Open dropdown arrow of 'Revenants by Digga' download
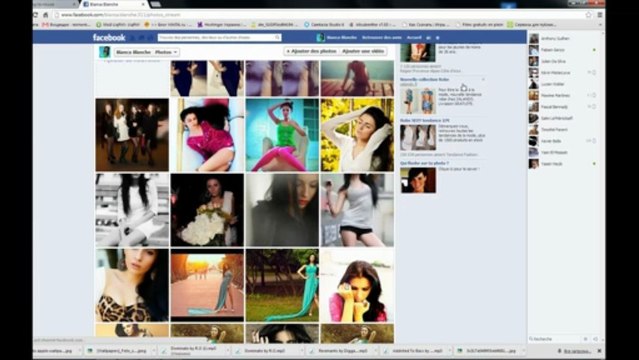This screenshot has width=639, height=360. [x=377, y=351]
